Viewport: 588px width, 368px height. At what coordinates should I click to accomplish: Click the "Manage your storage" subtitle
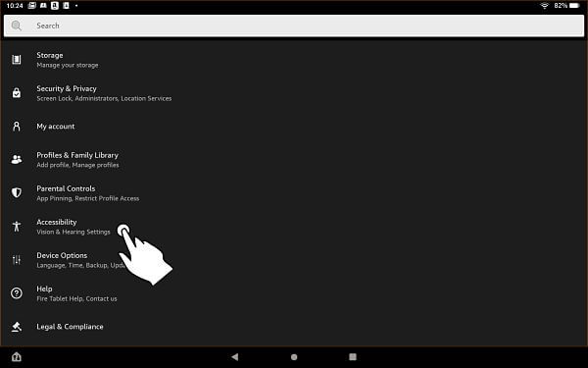point(68,66)
